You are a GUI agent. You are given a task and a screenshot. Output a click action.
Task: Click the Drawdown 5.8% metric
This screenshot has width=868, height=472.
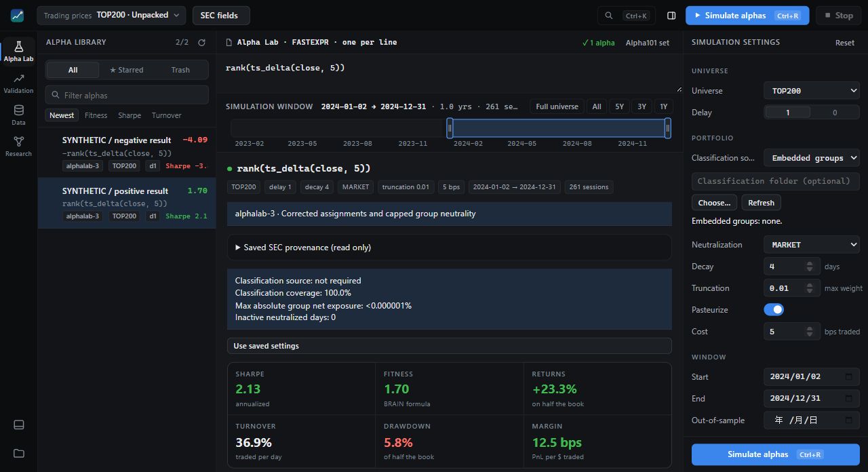click(449, 443)
